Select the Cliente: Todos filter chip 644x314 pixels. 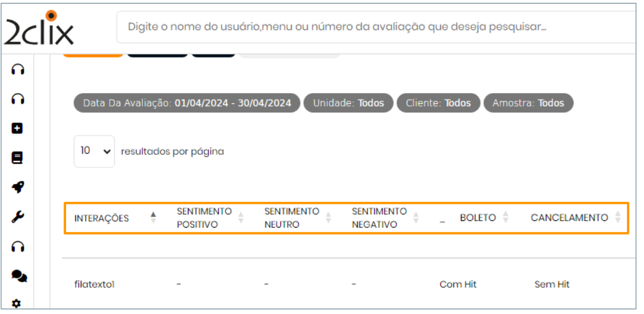coord(438,103)
